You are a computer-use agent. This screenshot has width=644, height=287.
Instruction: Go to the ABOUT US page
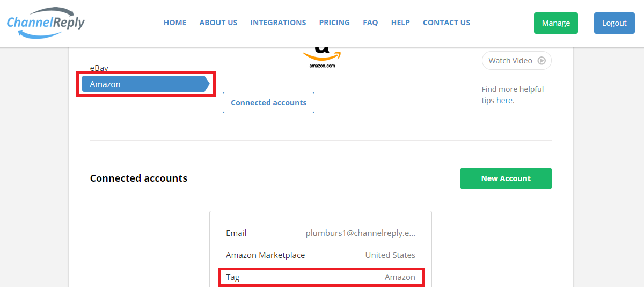218,23
